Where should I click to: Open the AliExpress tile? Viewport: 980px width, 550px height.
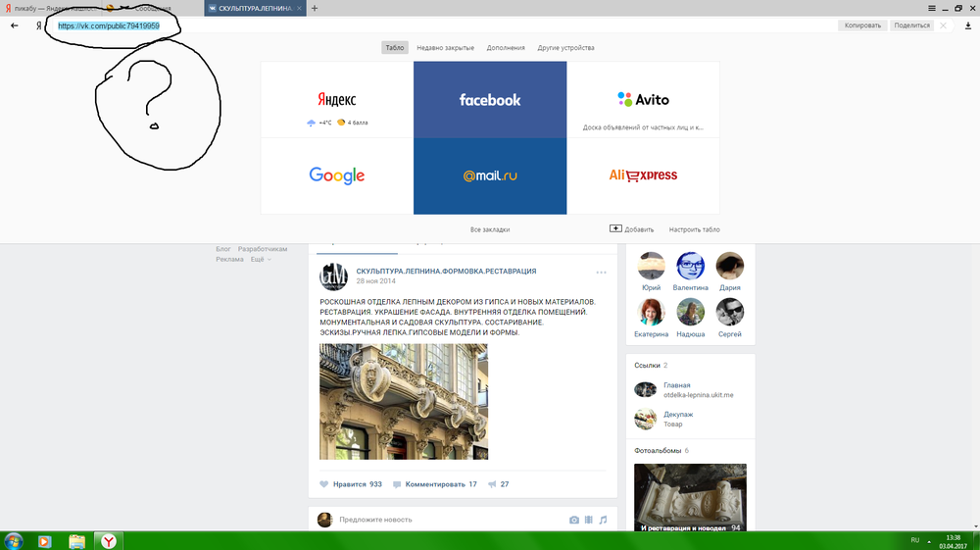click(643, 176)
